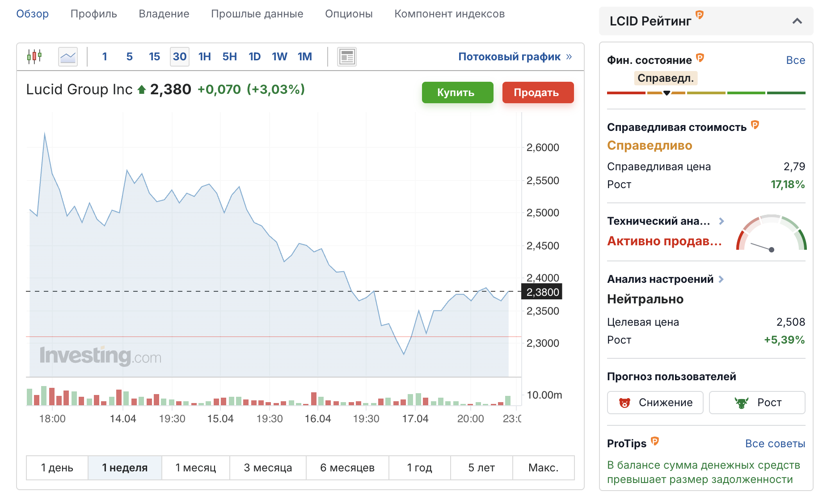Click Справедливая цена value 2,79

tap(794, 167)
